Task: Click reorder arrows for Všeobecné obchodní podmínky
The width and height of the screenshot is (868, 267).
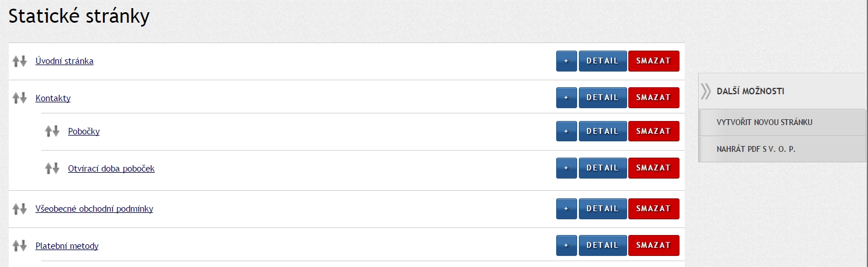Action: [20, 209]
